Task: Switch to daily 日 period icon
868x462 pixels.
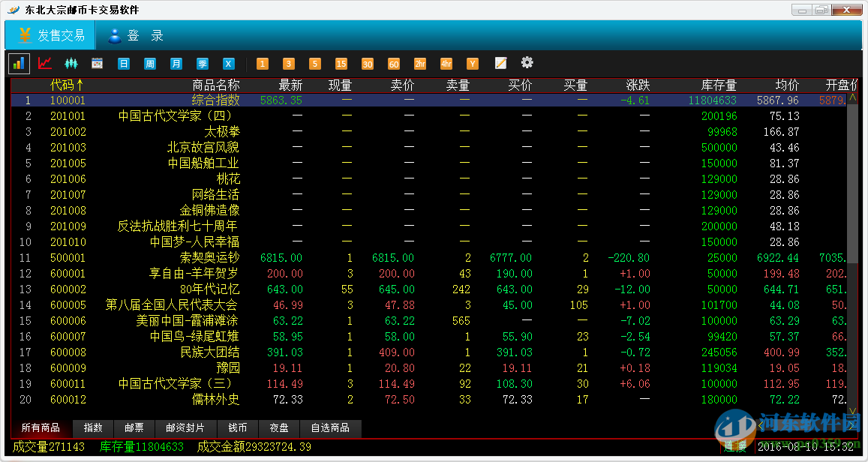Action: (x=122, y=64)
